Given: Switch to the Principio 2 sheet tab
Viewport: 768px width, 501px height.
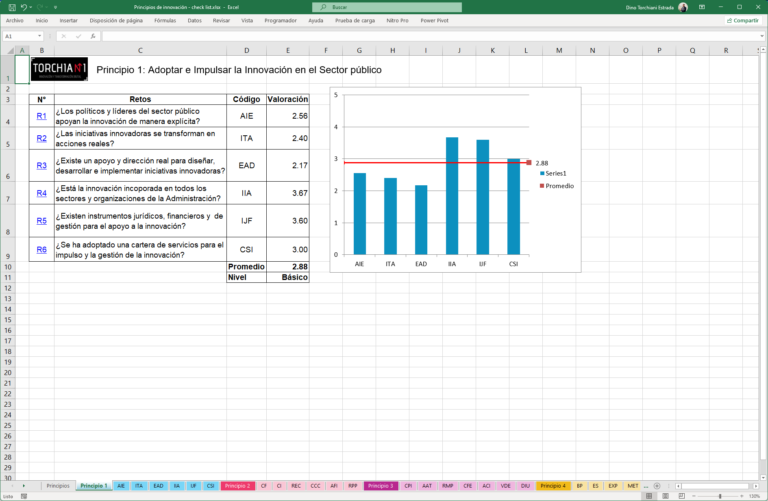Looking at the screenshot, I should (x=238, y=485).
